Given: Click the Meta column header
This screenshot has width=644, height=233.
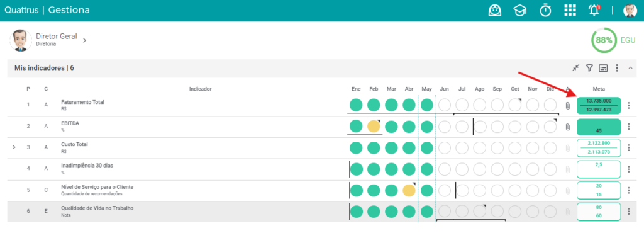Looking at the screenshot, I should (599, 89).
